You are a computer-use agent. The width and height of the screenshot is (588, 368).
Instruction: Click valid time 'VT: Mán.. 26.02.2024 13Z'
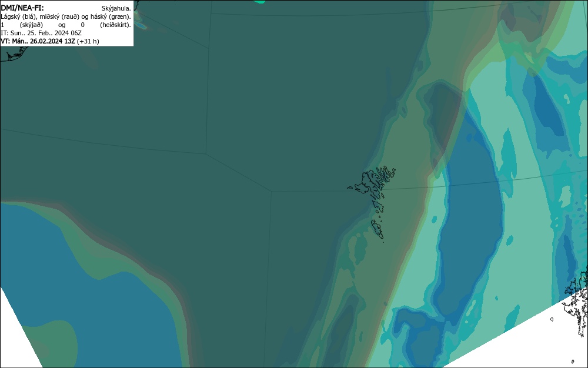click(38, 41)
